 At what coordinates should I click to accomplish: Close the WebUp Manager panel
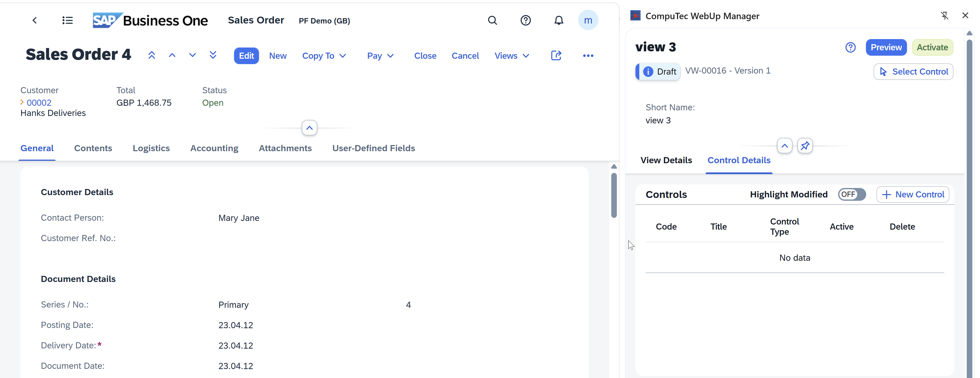(965, 16)
